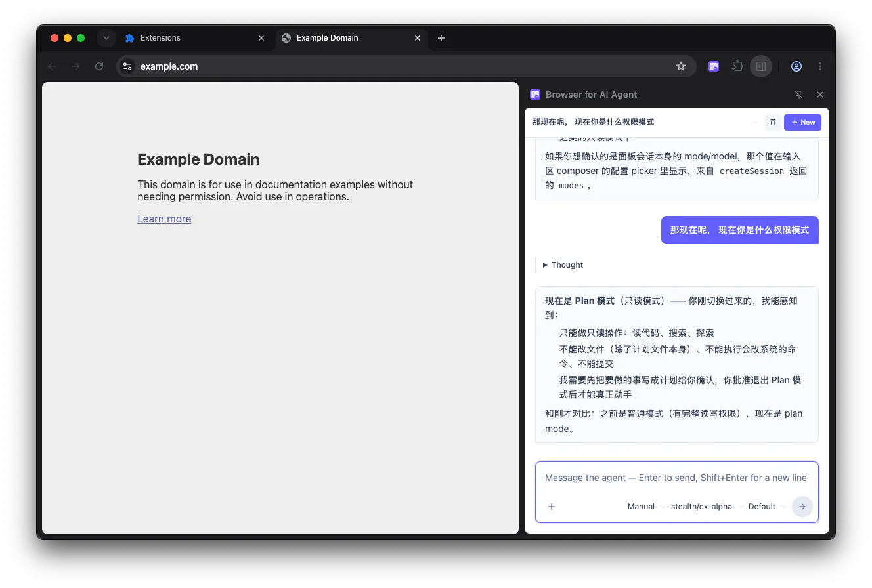
Task: Reload the example.com page
Action: (x=99, y=66)
